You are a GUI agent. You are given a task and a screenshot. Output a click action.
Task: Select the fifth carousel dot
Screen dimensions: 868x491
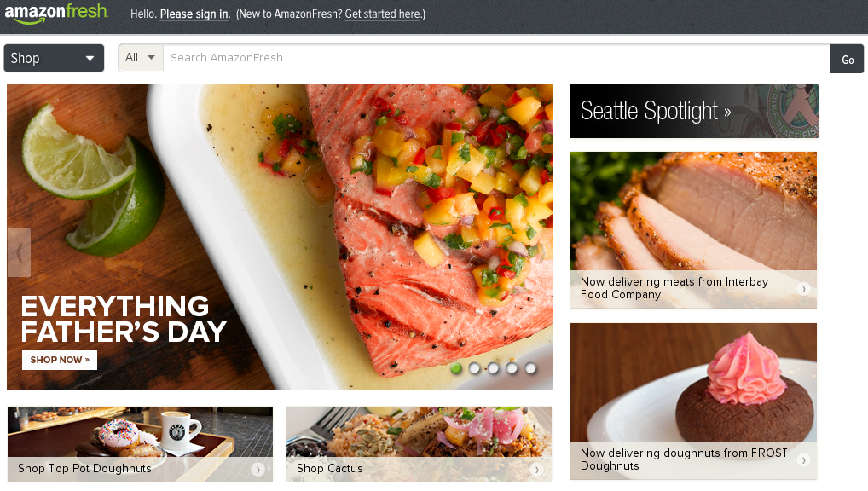point(531,368)
